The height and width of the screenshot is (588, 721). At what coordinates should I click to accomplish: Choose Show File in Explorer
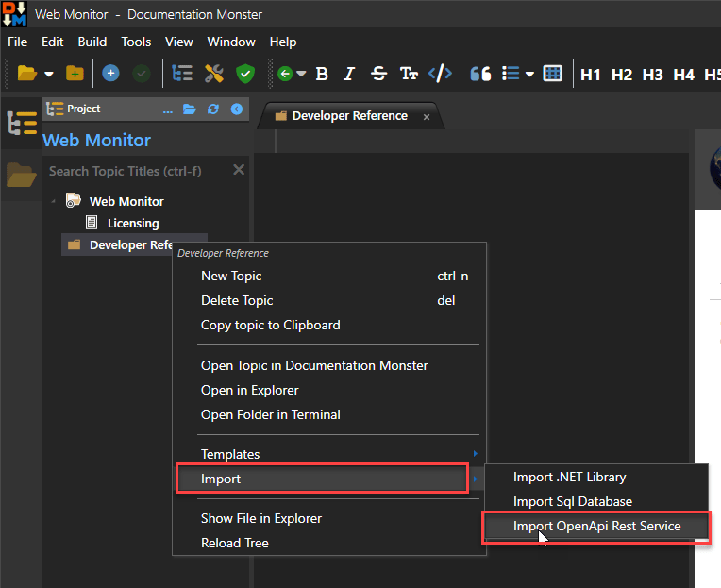328,518
